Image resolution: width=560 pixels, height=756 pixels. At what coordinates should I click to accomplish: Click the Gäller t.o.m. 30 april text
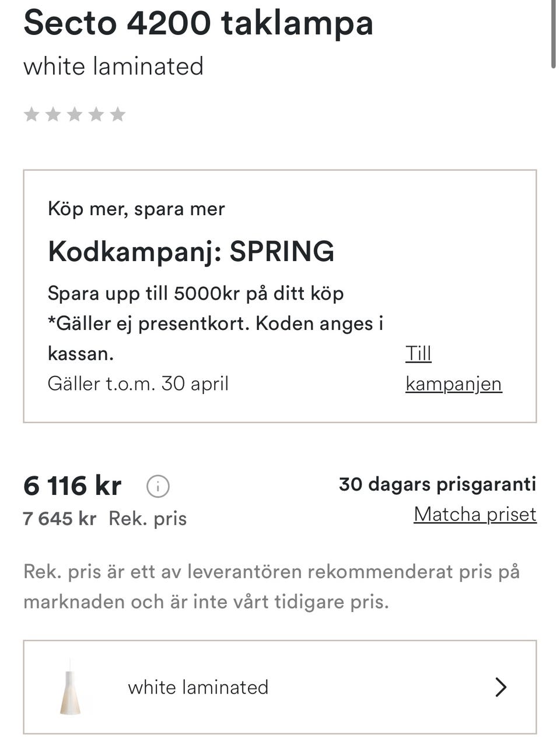(138, 384)
